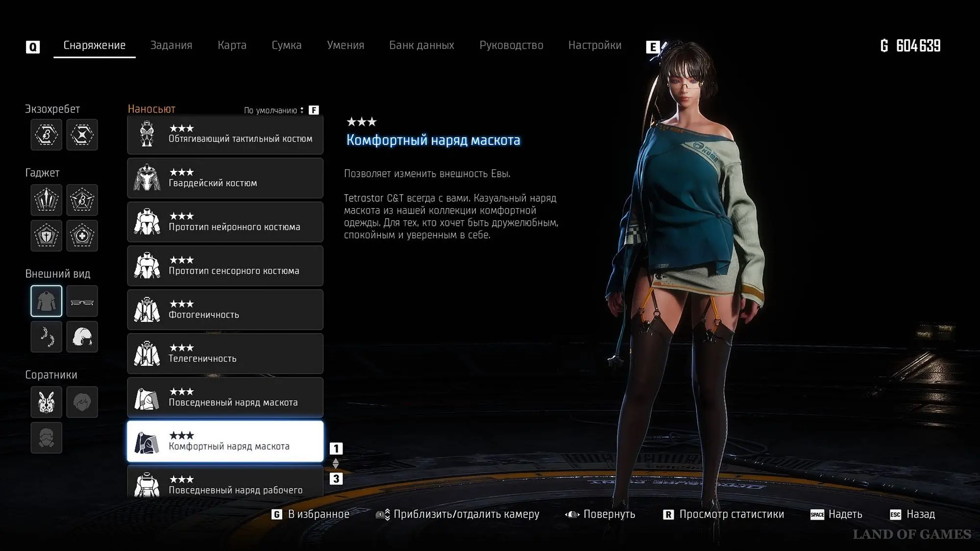Click the Гаджет section label
Viewport: 980px width, 551px height.
pos(42,173)
